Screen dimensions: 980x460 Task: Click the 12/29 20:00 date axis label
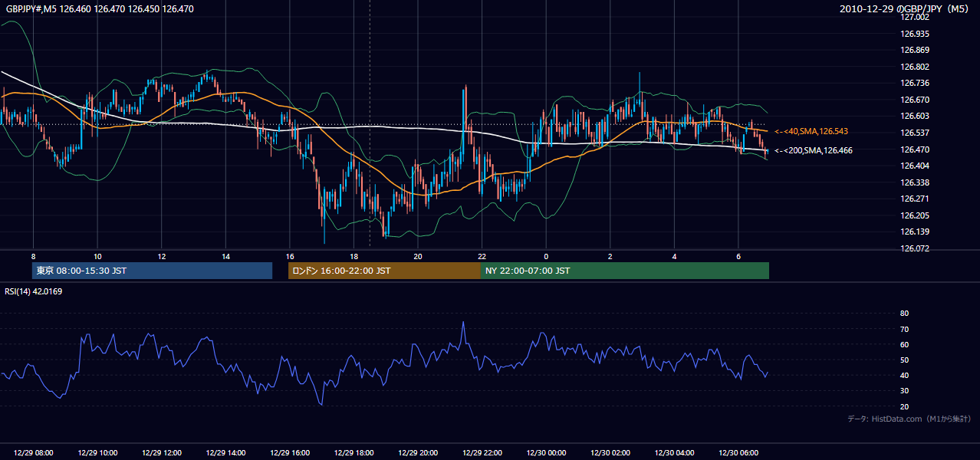pos(418,453)
